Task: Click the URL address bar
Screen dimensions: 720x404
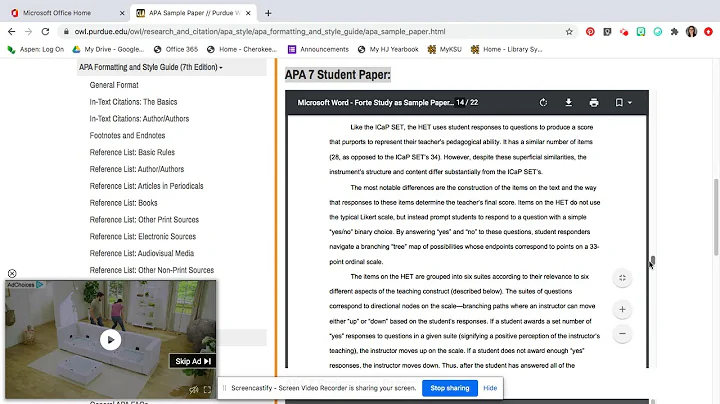Action: [317, 32]
